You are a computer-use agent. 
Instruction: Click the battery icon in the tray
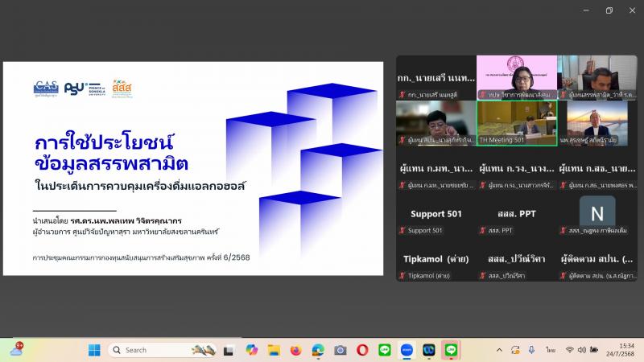(594, 350)
